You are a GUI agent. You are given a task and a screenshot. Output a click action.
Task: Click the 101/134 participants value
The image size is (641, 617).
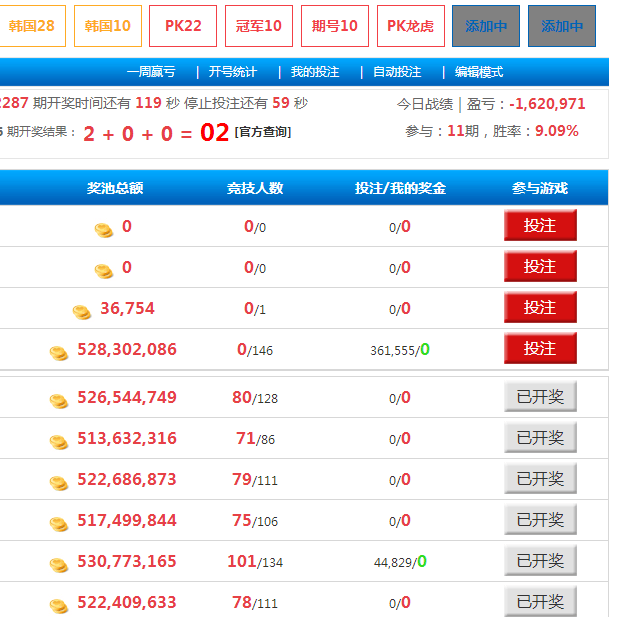tap(255, 561)
